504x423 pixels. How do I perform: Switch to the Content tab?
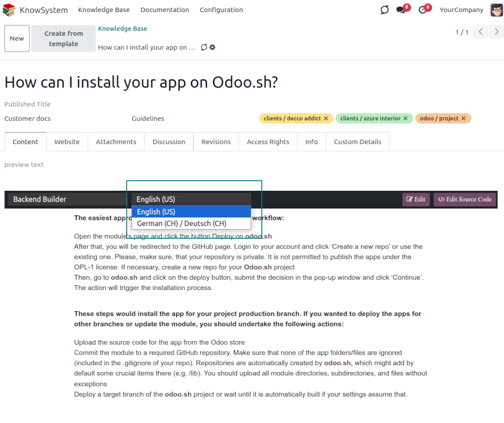[25, 142]
